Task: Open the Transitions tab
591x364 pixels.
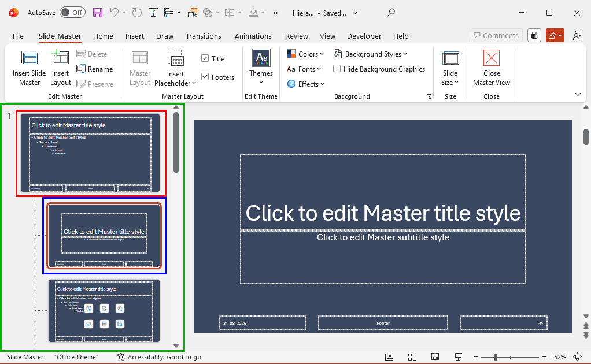Action: (x=203, y=36)
